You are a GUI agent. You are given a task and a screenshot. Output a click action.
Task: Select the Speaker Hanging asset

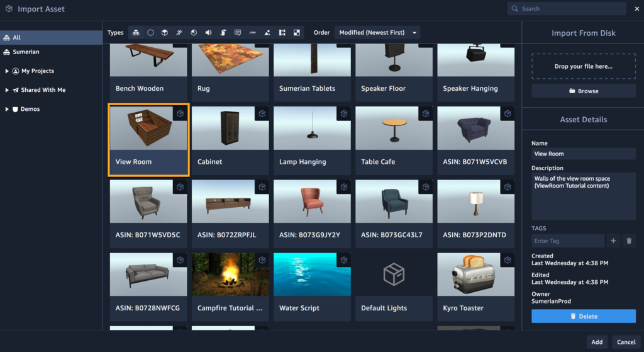pos(475,72)
